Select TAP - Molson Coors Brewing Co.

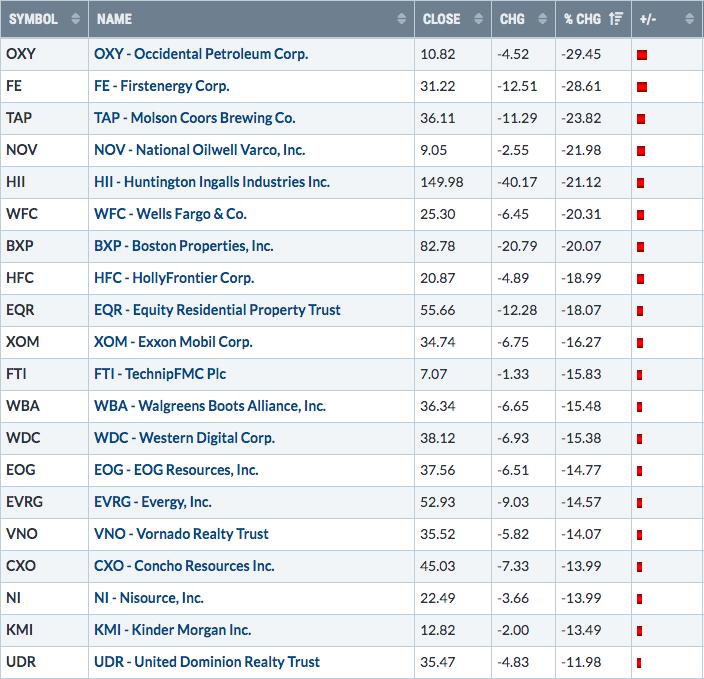pyautogui.click(x=194, y=118)
